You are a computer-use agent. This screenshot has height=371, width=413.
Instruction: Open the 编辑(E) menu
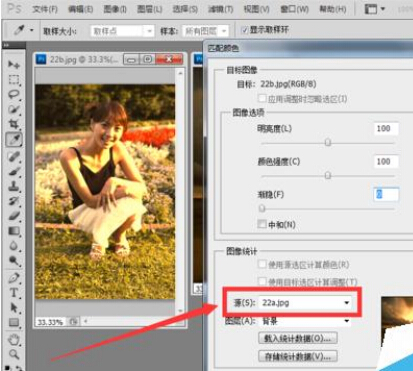[80, 9]
